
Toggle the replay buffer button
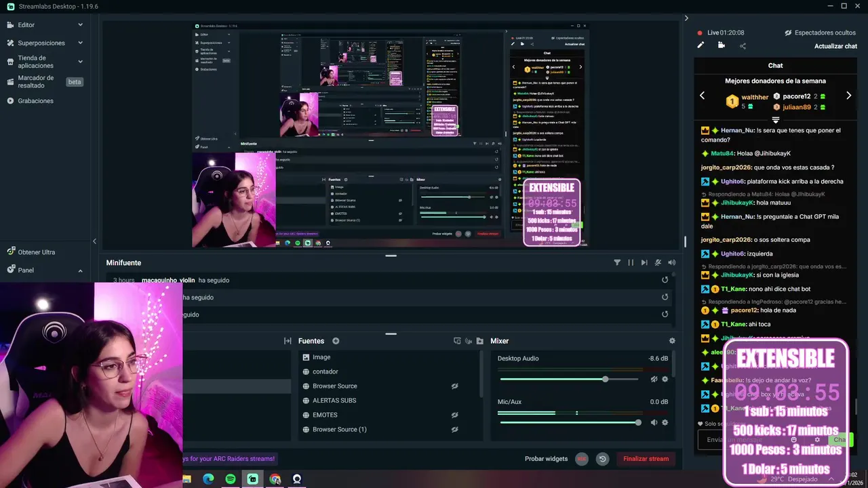click(602, 459)
